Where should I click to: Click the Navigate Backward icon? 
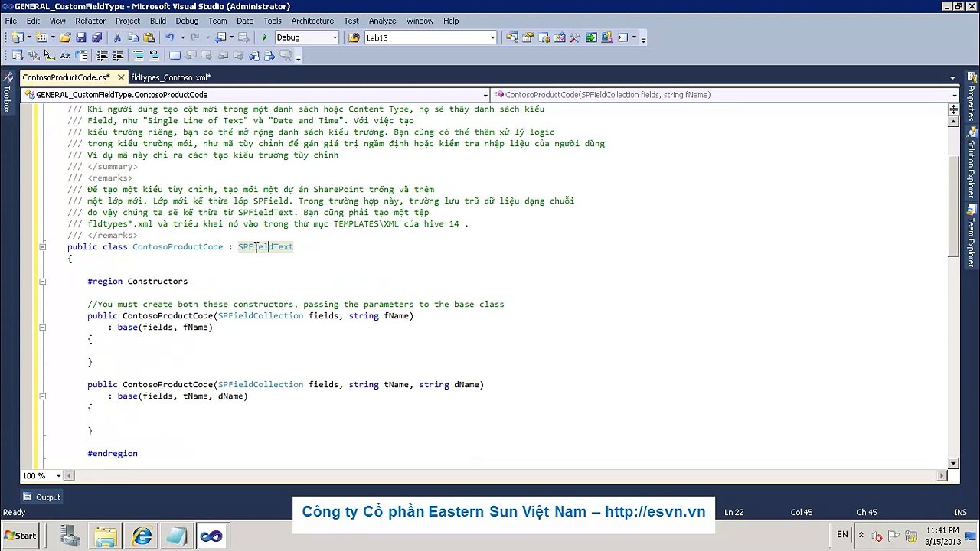point(220,37)
